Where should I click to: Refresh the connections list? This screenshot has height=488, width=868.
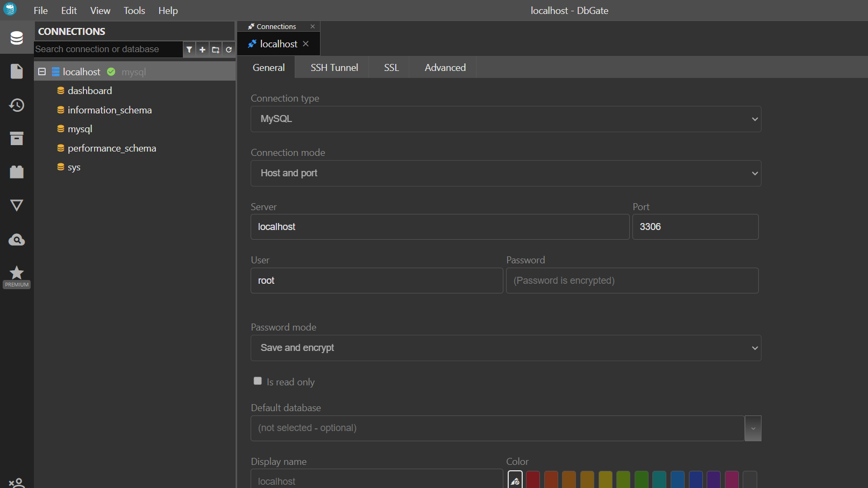tap(229, 49)
